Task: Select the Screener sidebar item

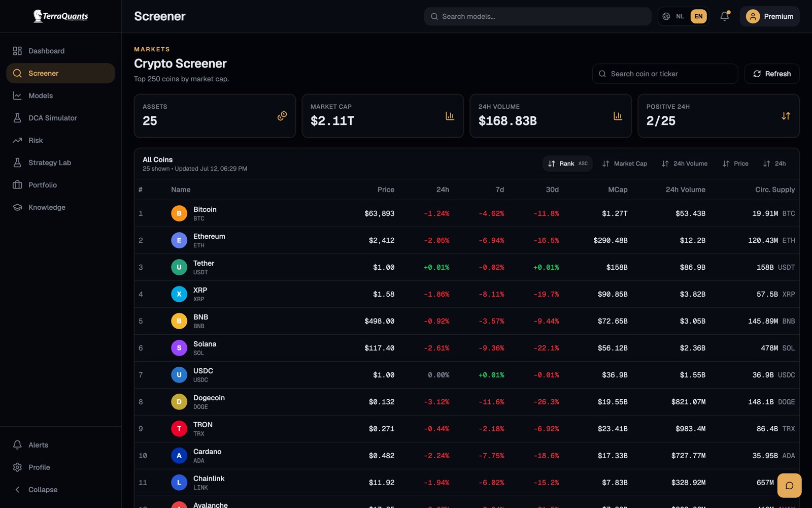Action: point(61,73)
